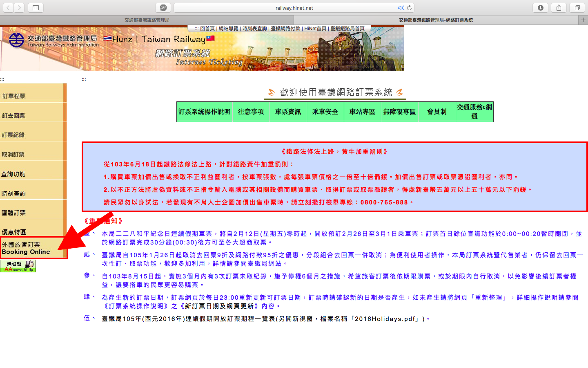
Task: Click the 鐵路法修法上路 warning heading
Action: click(334, 152)
